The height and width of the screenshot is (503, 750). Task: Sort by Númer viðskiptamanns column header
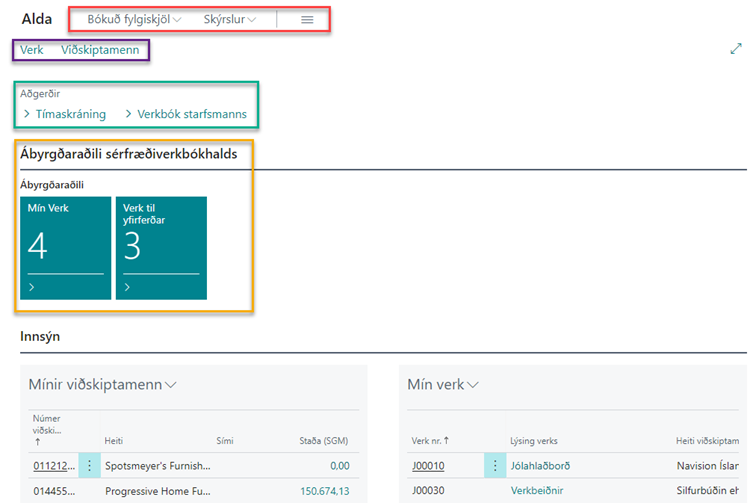pyautogui.click(x=47, y=425)
